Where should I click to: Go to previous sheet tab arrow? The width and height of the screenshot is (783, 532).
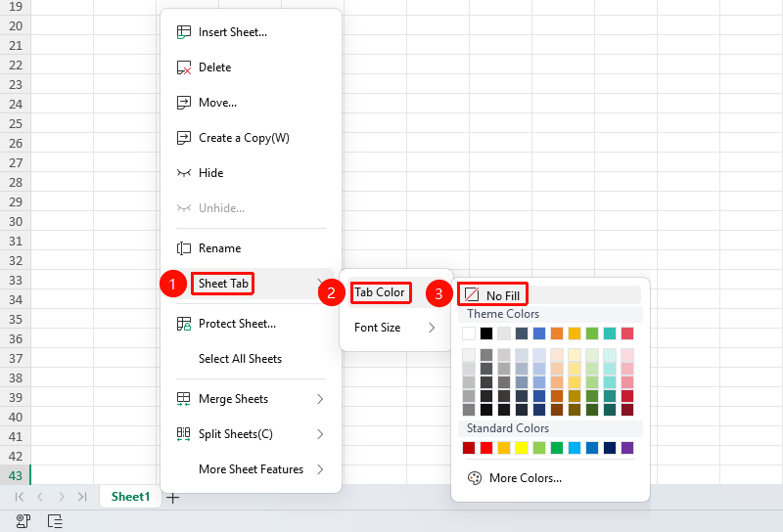pyautogui.click(x=40, y=497)
